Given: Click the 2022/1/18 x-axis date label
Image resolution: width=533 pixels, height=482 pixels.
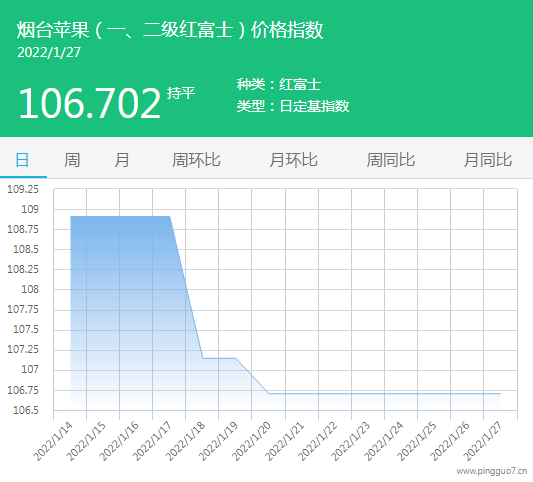Looking at the screenshot, I should coord(185,441).
